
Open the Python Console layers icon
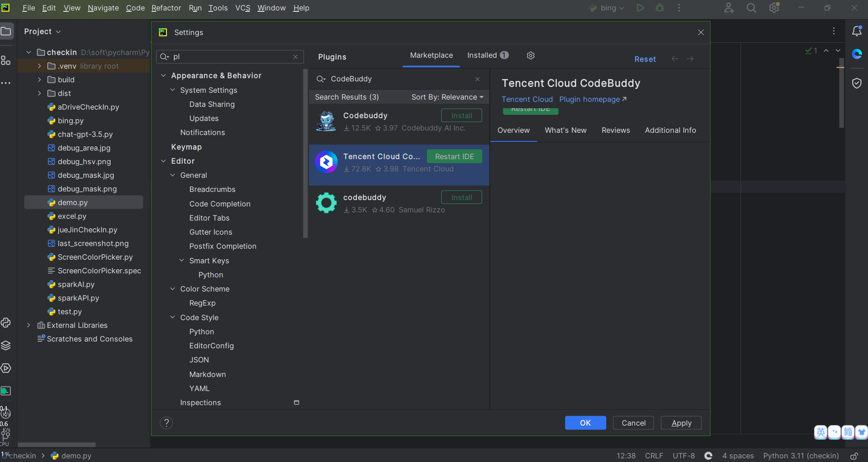(5, 346)
